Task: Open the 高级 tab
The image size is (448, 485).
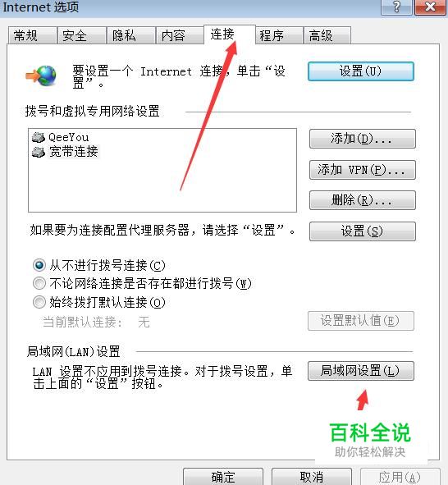Action: click(327, 35)
